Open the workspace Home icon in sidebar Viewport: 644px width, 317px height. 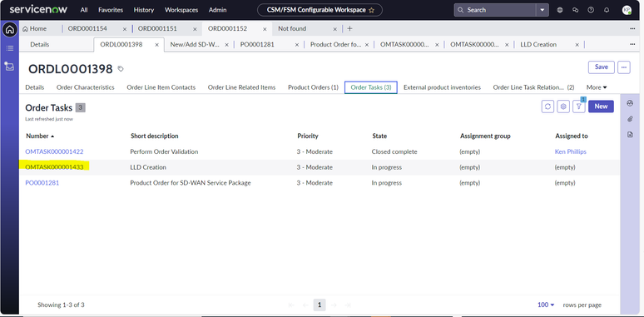pyautogui.click(x=10, y=30)
